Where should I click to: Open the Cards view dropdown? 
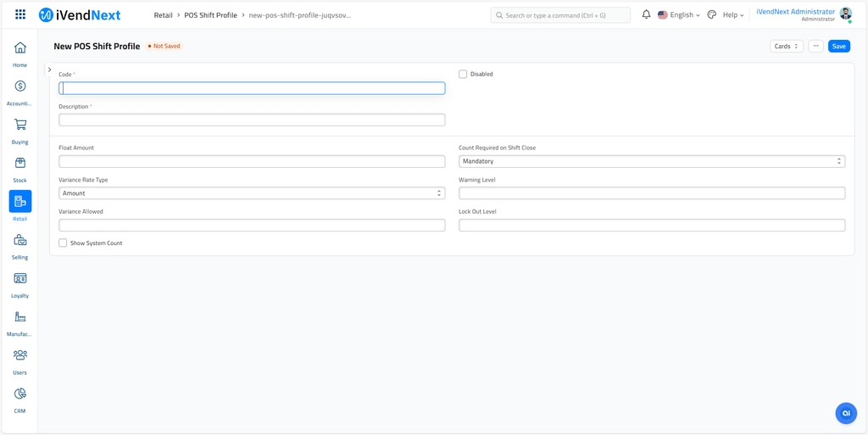(x=786, y=47)
